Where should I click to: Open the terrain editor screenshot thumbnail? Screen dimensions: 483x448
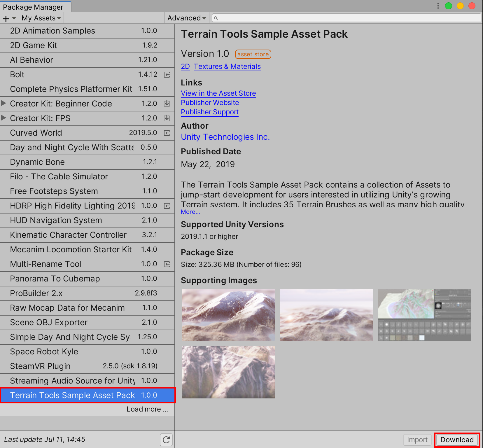pyautogui.click(x=424, y=315)
